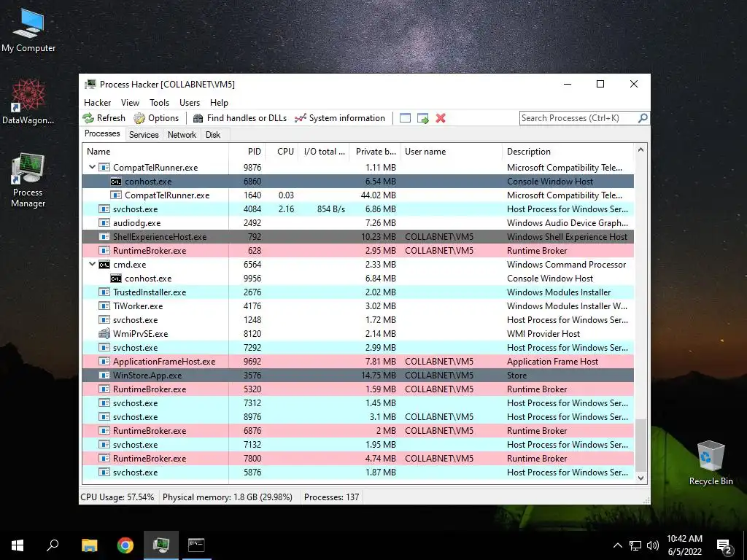Screen dimensions: 747x560
Task: Click the process list scrollbar up arrow
Action: 640,150
